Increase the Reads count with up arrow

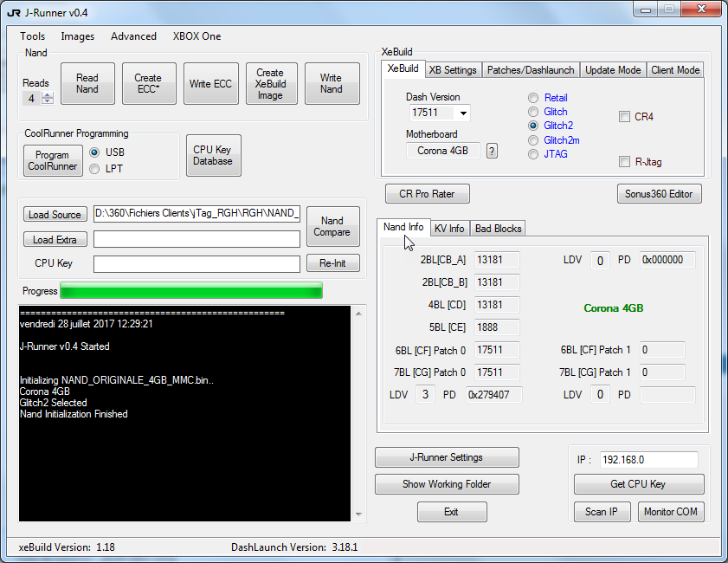(x=48, y=95)
